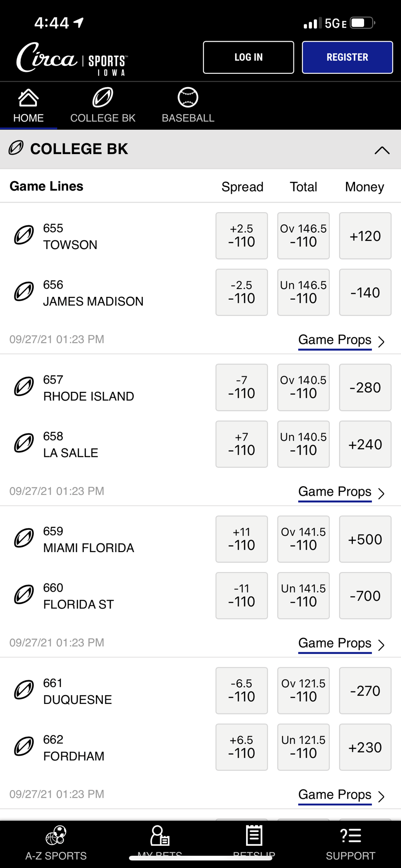Open the Home icon tab
The image size is (401, 868).
tap(28, 98)
